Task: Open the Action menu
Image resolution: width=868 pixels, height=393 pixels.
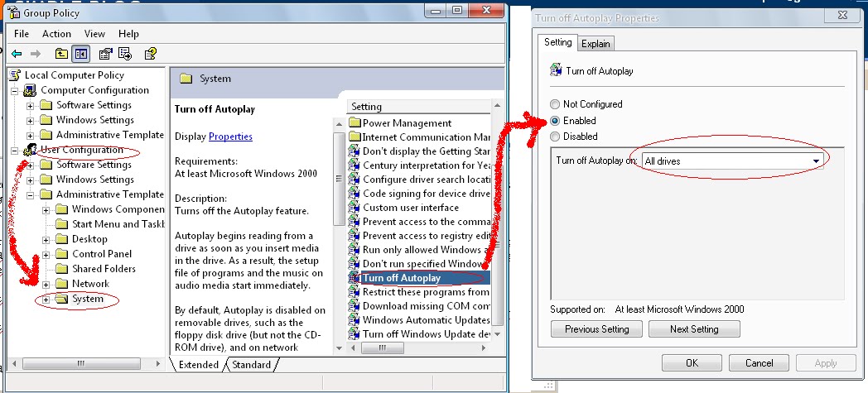Action: tap(56, 34)
